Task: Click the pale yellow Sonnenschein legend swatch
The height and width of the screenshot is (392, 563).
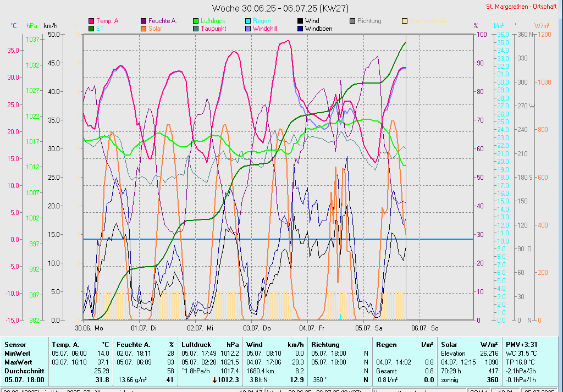Action: 405,21
